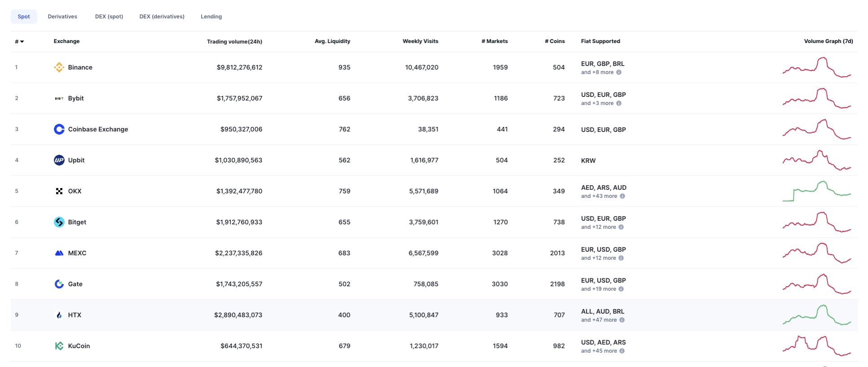Click HTX volume $2,890,483,073
The image size is (868, 367).
(238, 315)
